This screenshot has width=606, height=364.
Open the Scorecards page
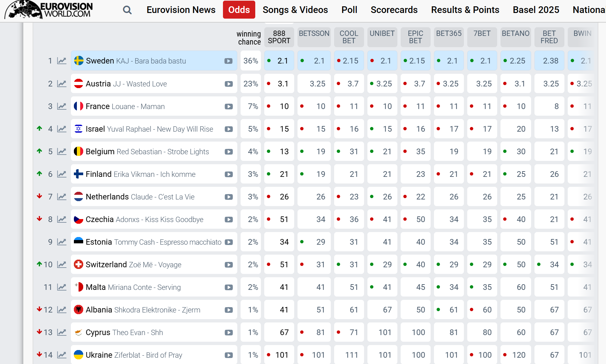point(394,10)
